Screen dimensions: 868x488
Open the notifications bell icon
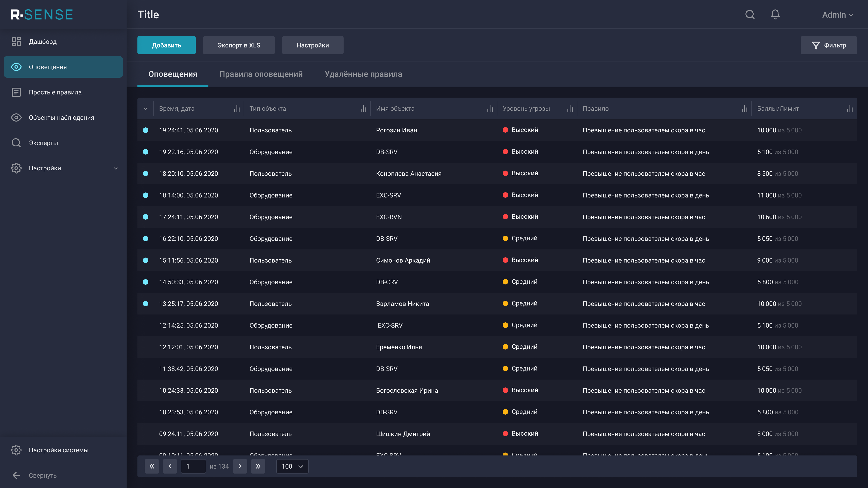point(775,14)
